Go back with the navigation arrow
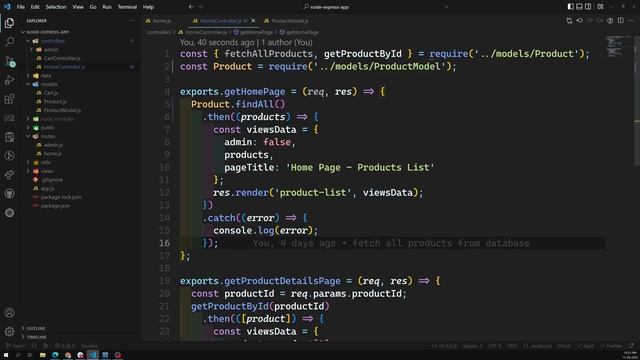Image resolution: width=640 pixels, height=360 pixels. (191, 7)
